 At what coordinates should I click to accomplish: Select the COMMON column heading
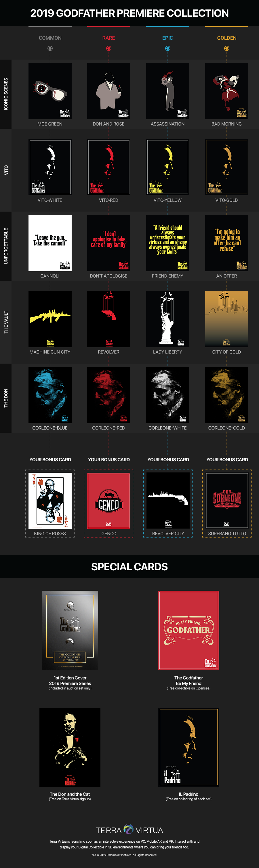(50, 38)
